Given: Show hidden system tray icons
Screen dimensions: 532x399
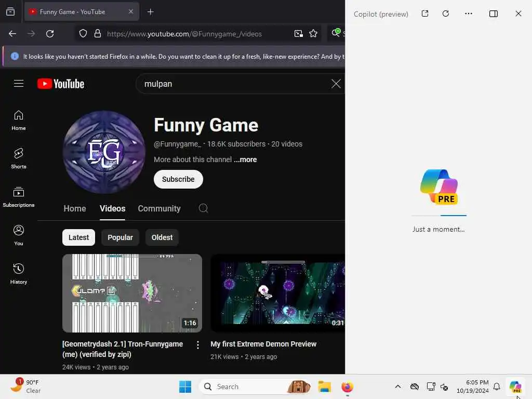Looking at the screenshot, I should (x=398, y=387).
